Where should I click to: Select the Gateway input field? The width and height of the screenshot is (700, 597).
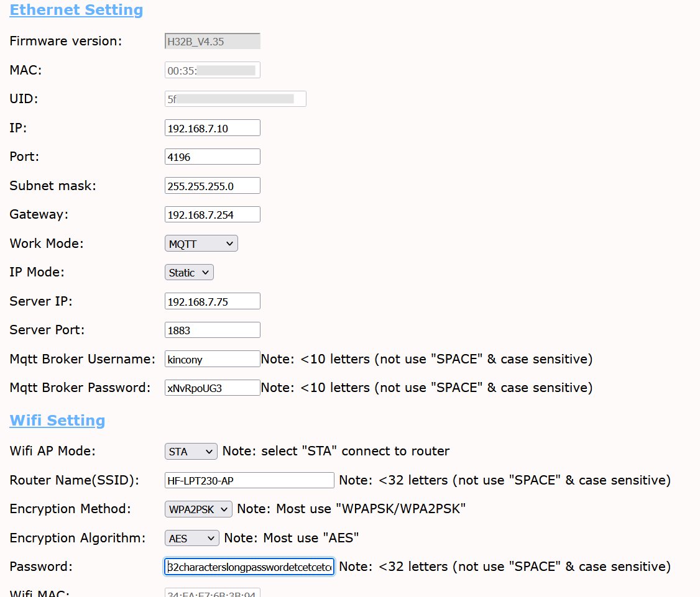coord(212,215)
